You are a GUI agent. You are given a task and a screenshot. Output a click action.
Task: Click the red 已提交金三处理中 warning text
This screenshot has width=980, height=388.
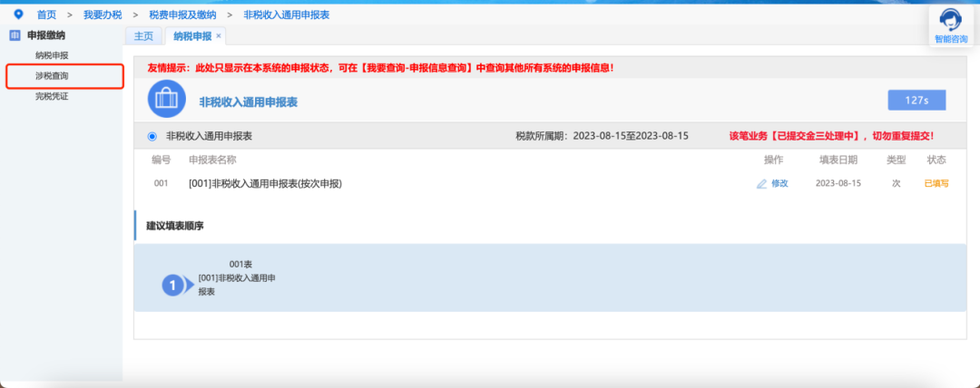pyautogui.click(x=831, y=136)
